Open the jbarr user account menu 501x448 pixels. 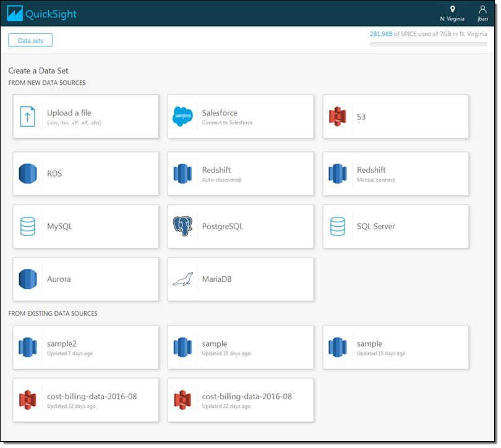482,13
